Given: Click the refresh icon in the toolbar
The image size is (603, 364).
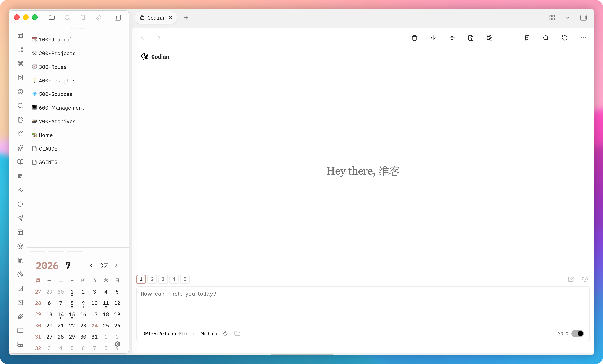Looking at the screenshot, I should (564, 38).
